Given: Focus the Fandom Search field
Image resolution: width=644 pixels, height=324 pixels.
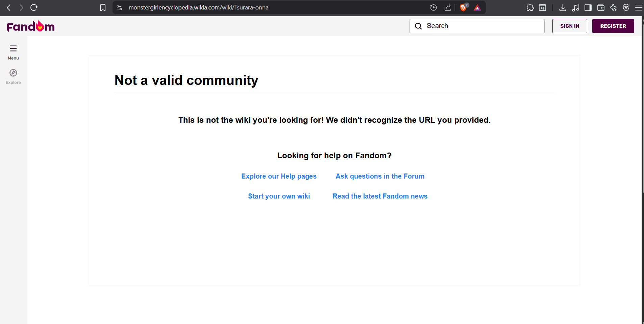Looking at the screenshot, I should click(477, 26).
